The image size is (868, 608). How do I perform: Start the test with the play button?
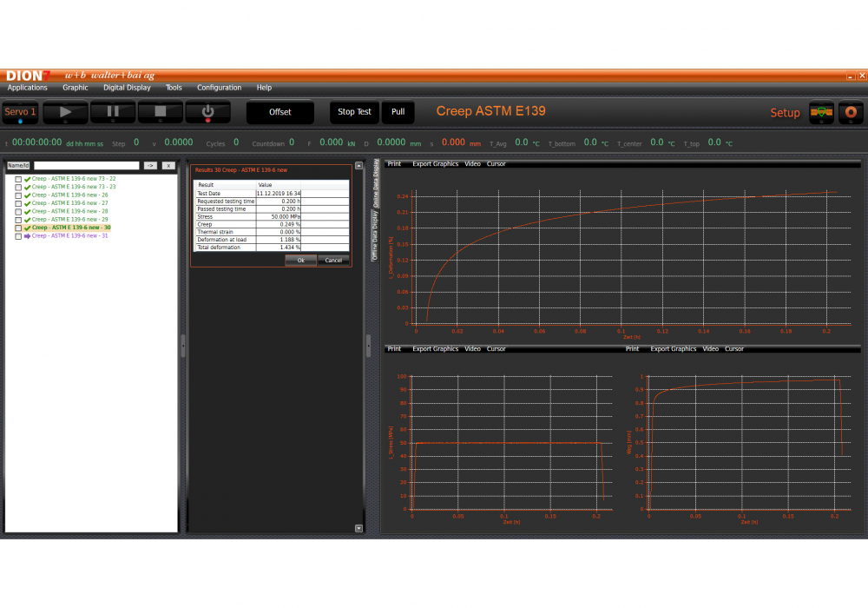tap(65, 112)
